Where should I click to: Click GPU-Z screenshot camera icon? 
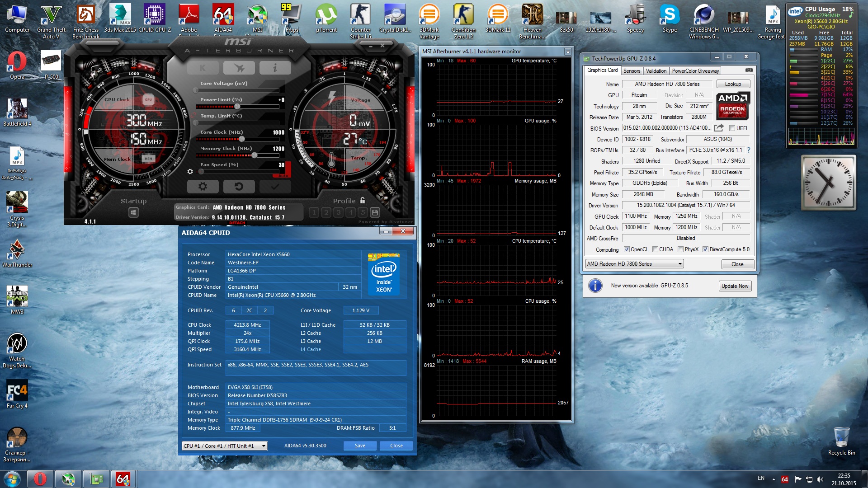coord(749,70)
